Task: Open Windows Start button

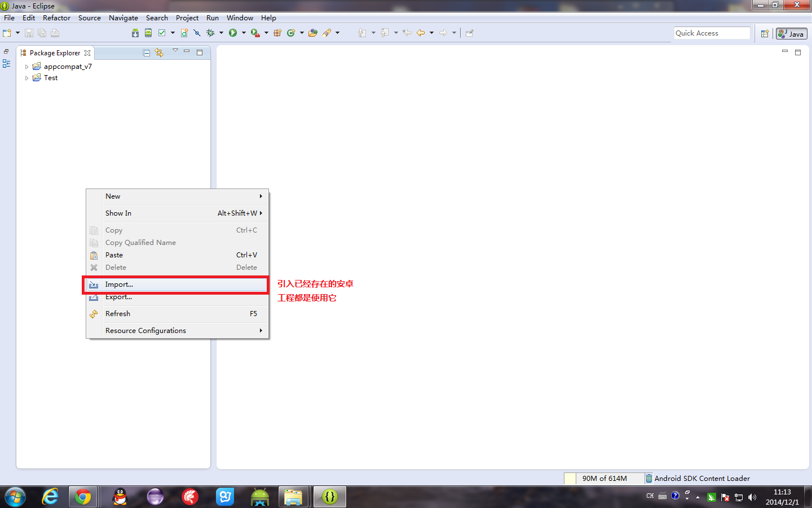Action: pyautogui.click(x=15, y=497)
